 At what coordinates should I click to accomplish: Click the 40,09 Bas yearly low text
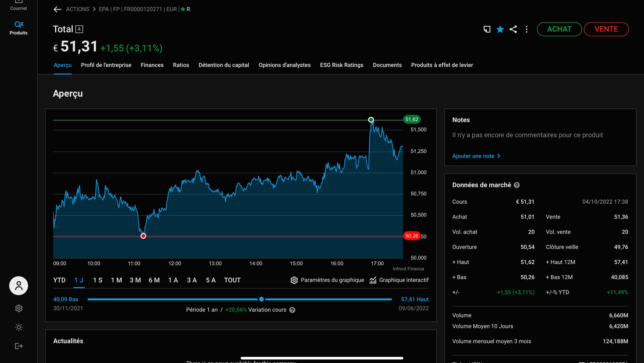[x=66, y=299]
